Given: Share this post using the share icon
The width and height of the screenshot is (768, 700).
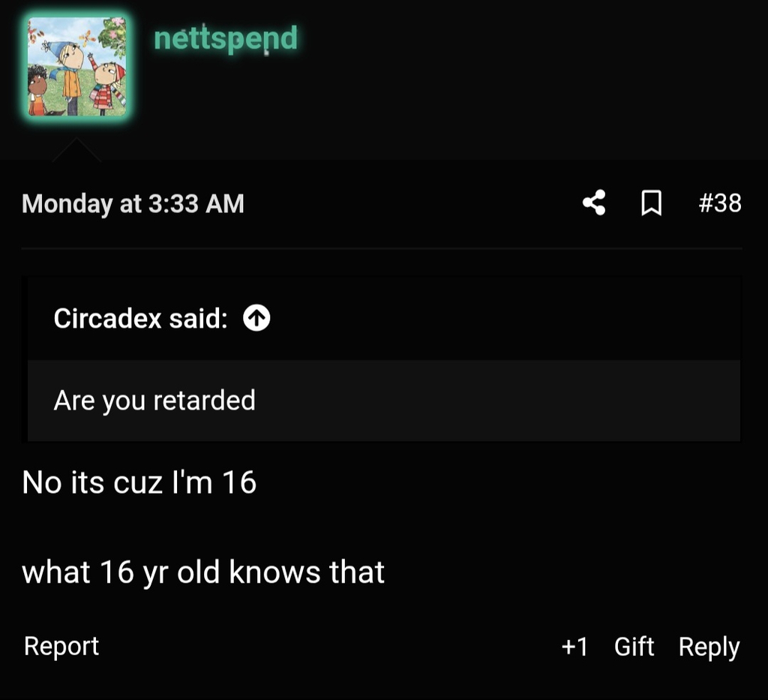Looking at the screenshot, I should (x=594, y=203).
